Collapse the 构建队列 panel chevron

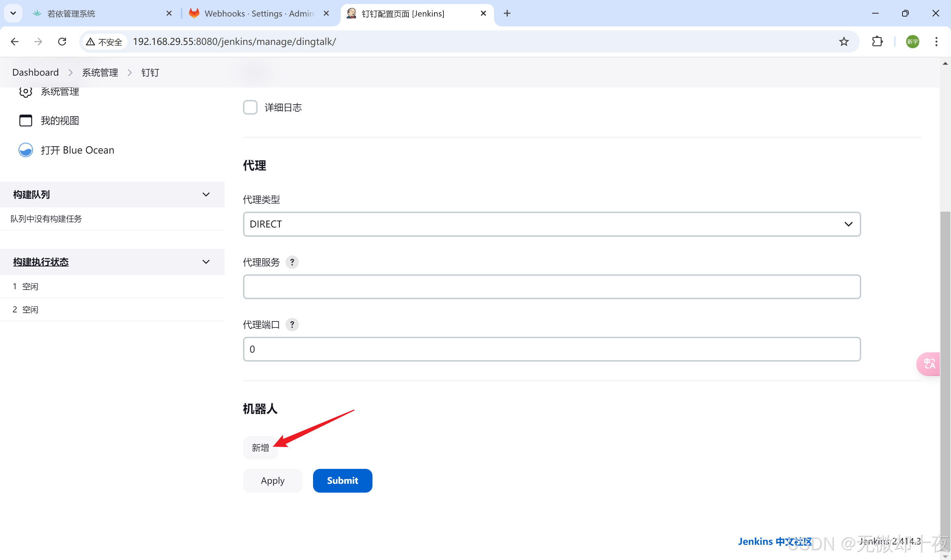tap(206, 195)
